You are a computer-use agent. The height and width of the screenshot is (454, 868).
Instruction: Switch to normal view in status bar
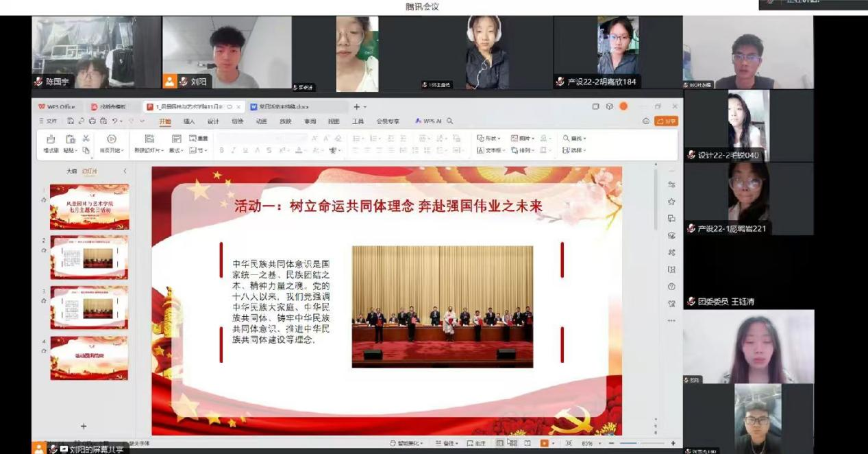pos(499,444)
